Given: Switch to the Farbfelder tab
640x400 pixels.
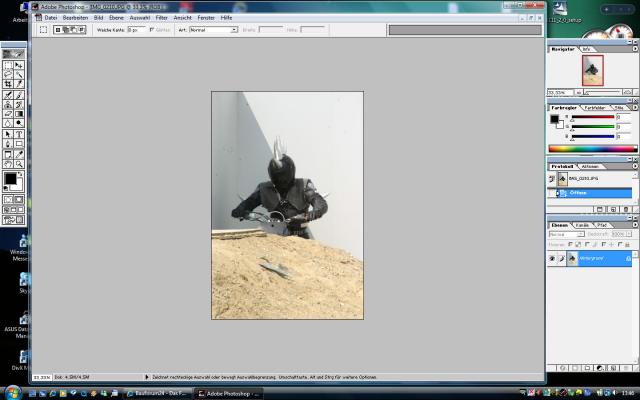Looking at the screenshot, I should (x=594, y=108).
